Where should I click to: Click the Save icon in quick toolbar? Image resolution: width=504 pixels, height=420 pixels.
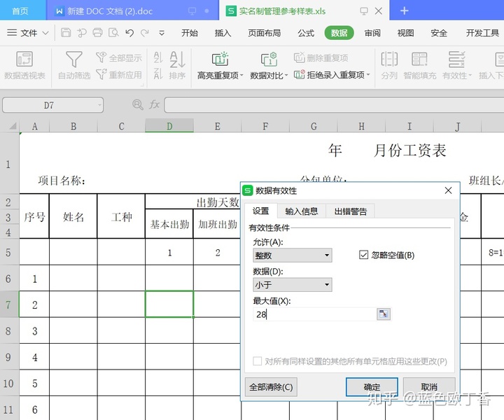tap(66, 32)
